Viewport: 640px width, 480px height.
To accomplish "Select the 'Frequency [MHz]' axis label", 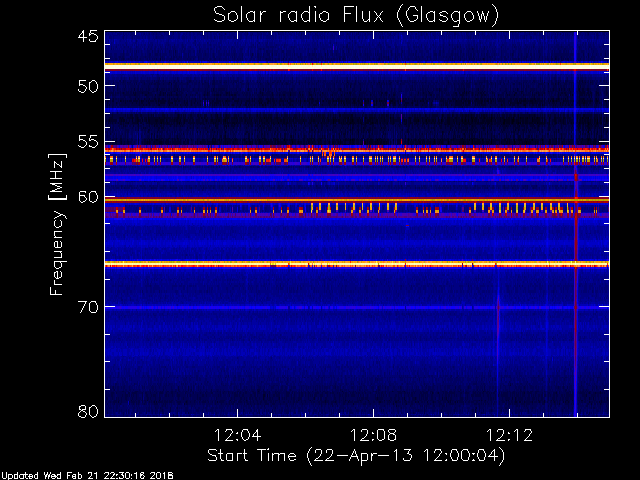I will 58,224.
